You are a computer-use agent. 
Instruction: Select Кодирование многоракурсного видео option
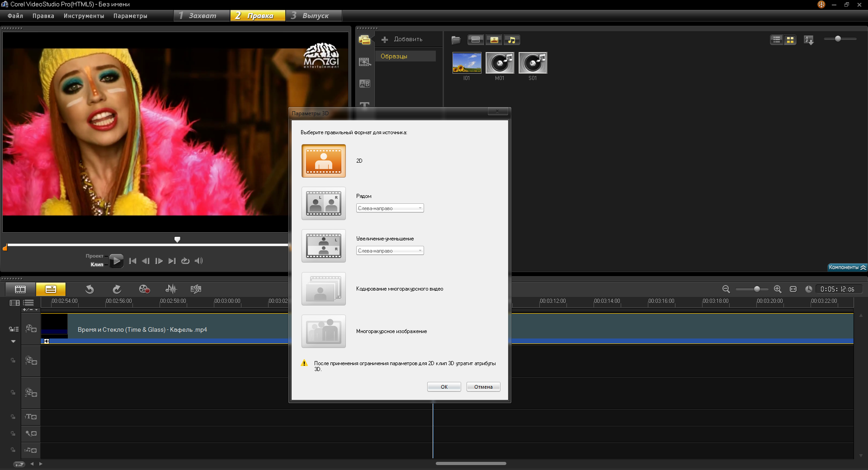pyautogui.click(x=324, y=289)
